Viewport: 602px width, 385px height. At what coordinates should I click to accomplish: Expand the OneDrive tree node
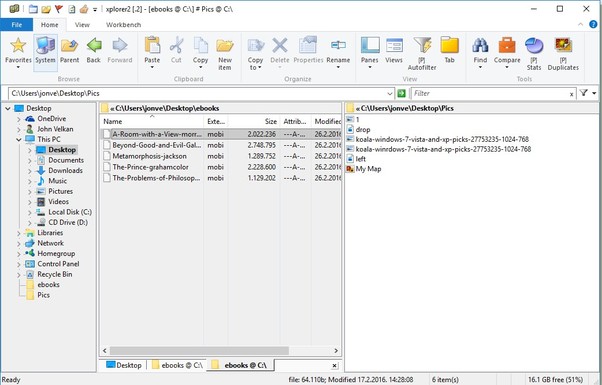tap(18, 119)
